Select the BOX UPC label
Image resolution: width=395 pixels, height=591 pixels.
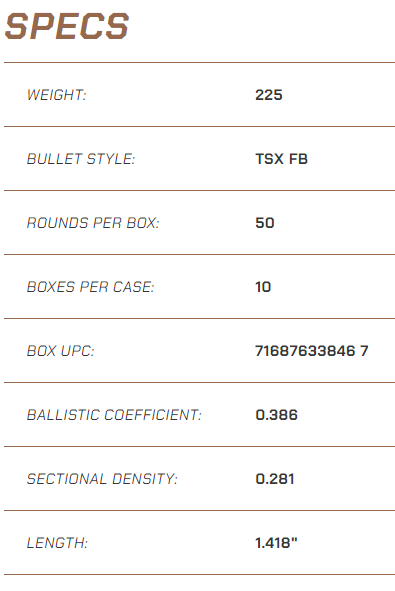pos(60,351)
